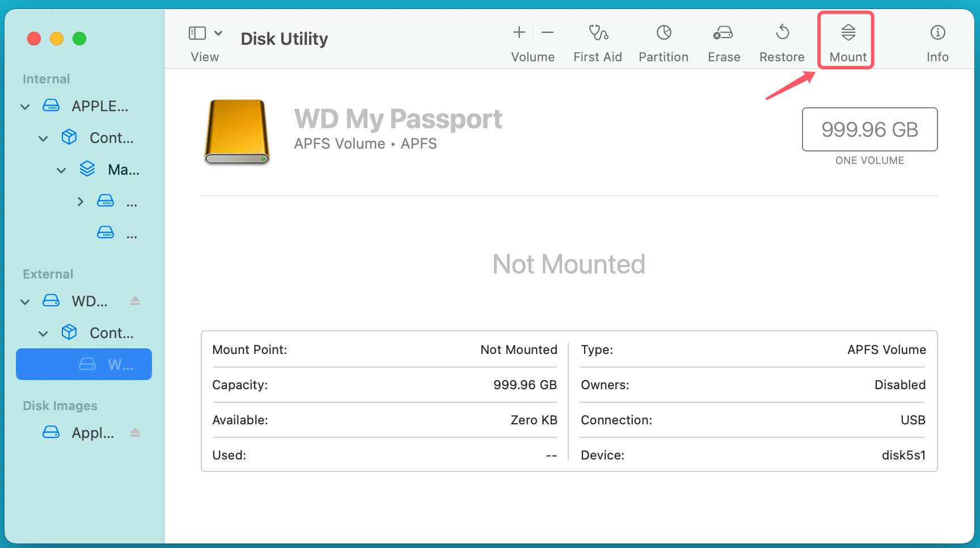Expand the collapsed volume under Macintosh container
The image size is (980, 548).
[x=80, y=201]
